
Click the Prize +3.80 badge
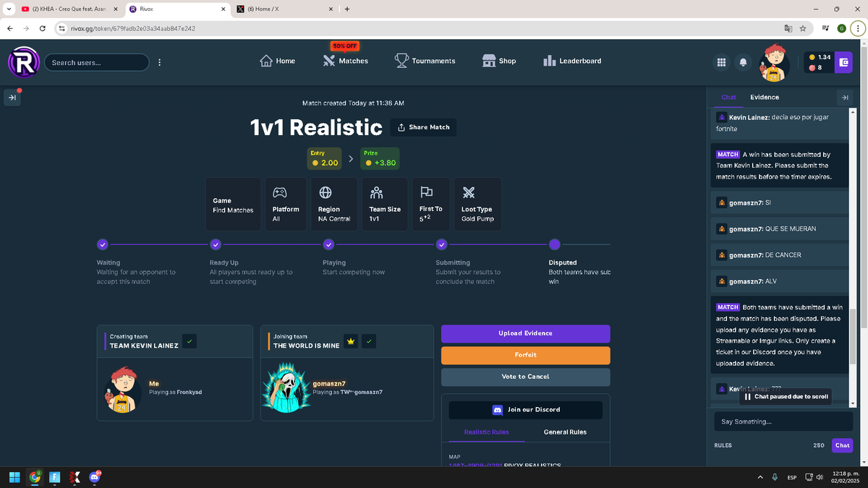point(380,158)
